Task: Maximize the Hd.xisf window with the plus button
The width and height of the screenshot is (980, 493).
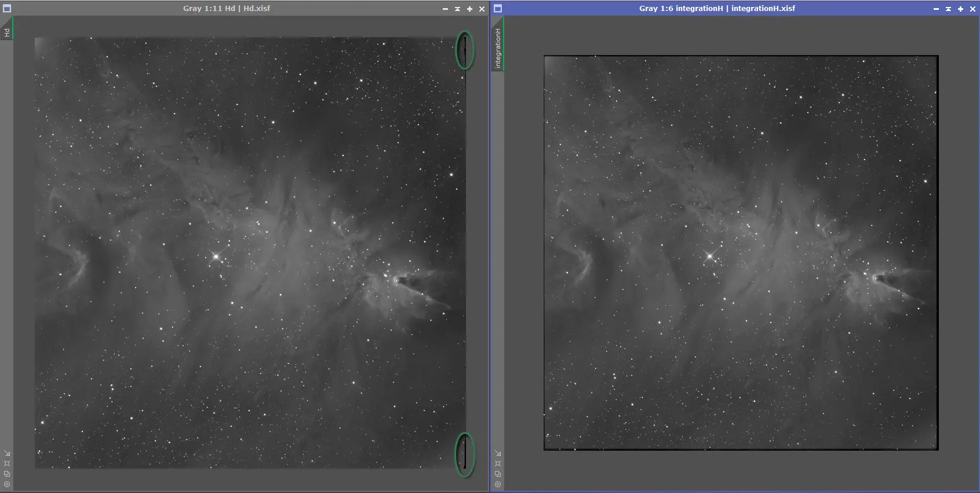Action: [469, 9]
